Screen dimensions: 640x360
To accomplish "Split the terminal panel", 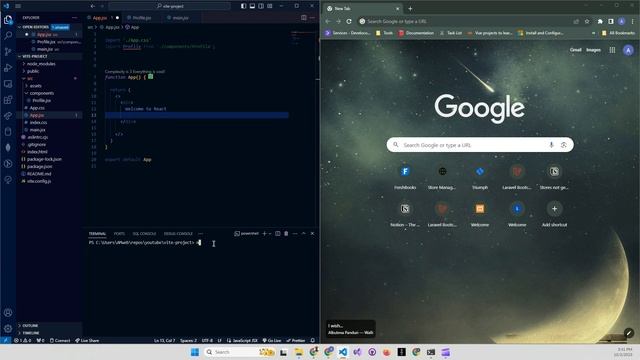I will pos(278,233).
